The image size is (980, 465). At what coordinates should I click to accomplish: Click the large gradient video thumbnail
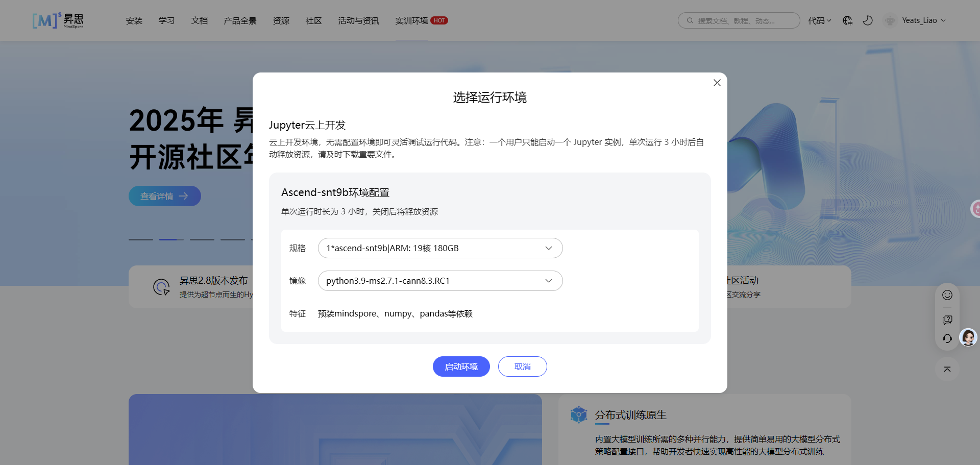coord(335,429)
